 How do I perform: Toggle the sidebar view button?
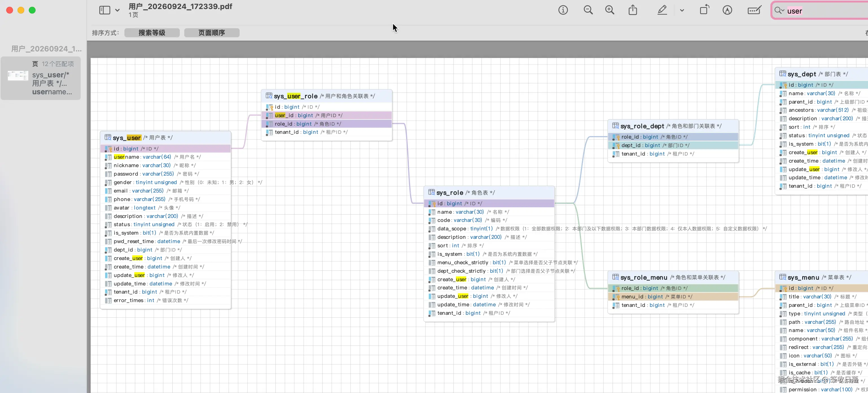104,10
